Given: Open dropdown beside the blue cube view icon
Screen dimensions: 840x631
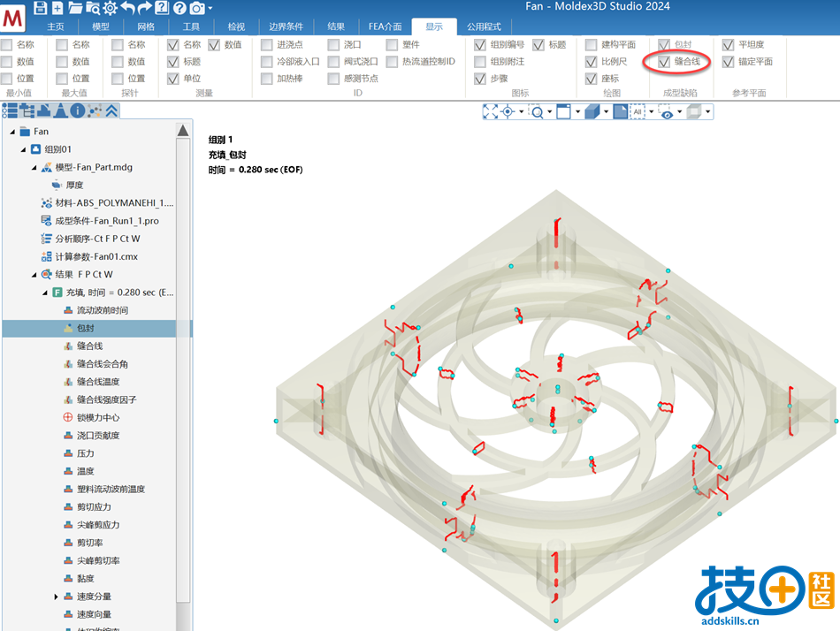Looking at the screenshot, I should click(x=606, y=112).
